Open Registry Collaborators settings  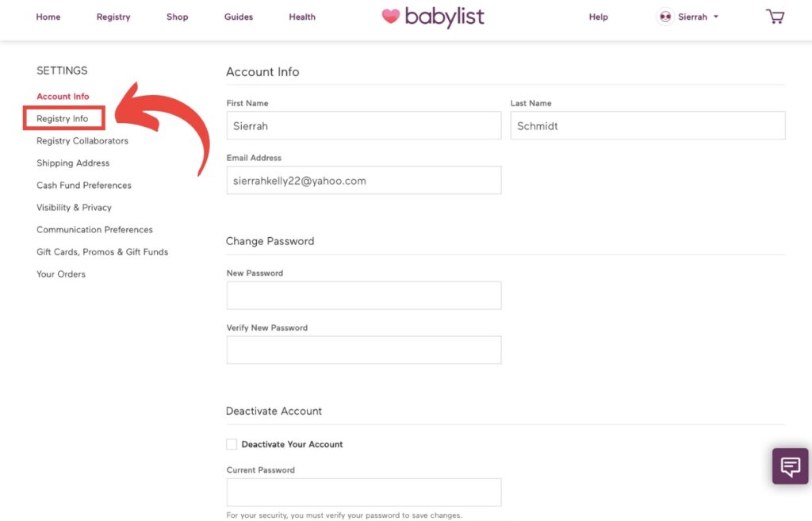point(82,140)
